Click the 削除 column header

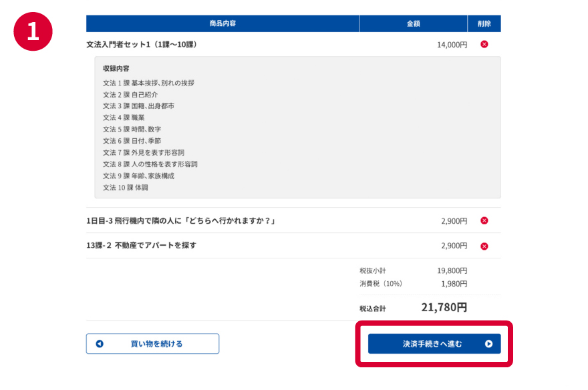484,24
